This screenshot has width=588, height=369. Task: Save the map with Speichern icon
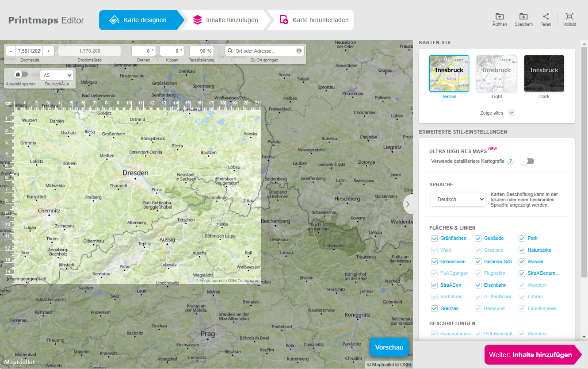(523, 16)
